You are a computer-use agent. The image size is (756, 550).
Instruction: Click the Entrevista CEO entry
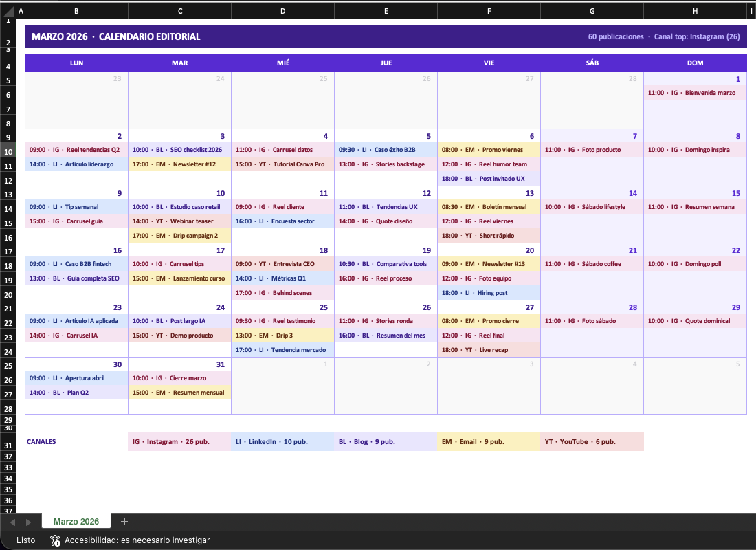[x=283, y=264]
